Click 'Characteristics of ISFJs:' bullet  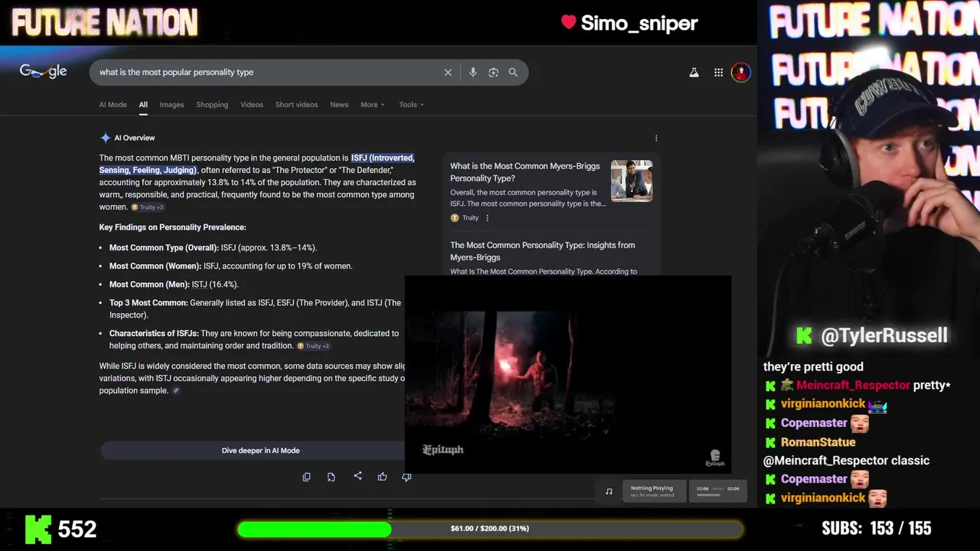(154, 334)
